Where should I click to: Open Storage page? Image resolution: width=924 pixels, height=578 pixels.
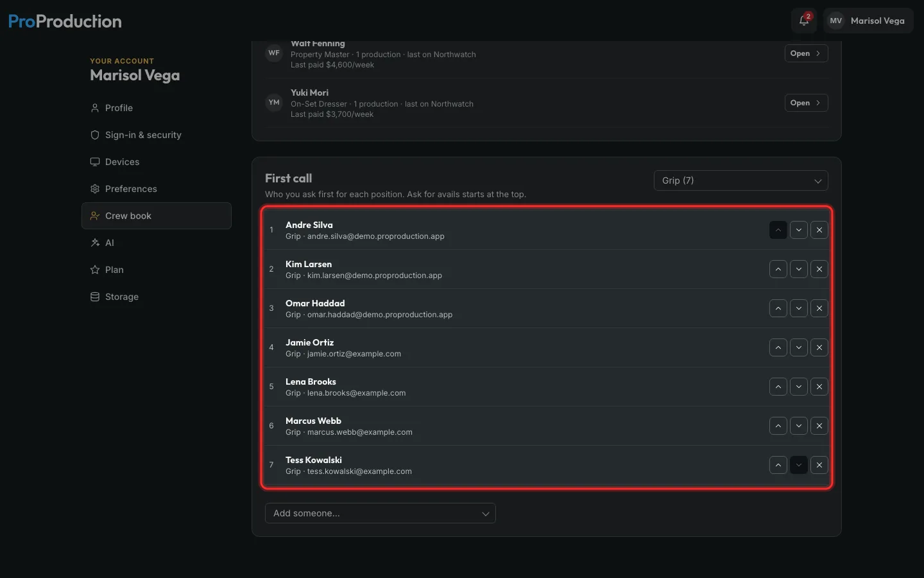pyautogui.click(x=157, y=297)
